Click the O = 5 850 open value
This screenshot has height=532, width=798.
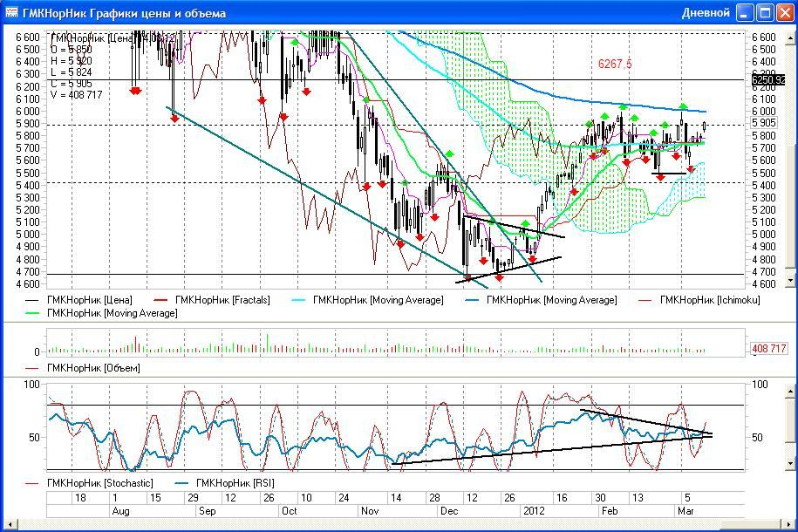click(x=72, y=50)
